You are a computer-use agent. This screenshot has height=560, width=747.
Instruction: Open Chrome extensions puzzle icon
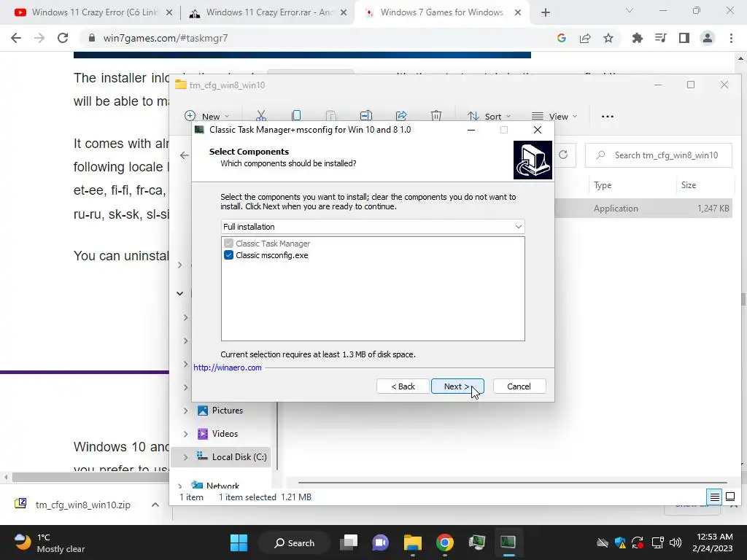pyautogui.click(x=638, y=38)
